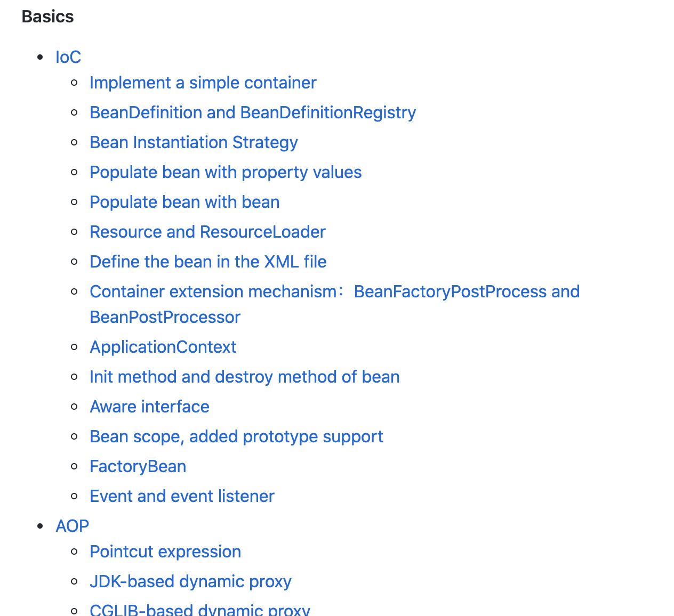The height and width of the screenshot is (616, 674).
Task: Click the Aware interface link
Action: (149, 407)
